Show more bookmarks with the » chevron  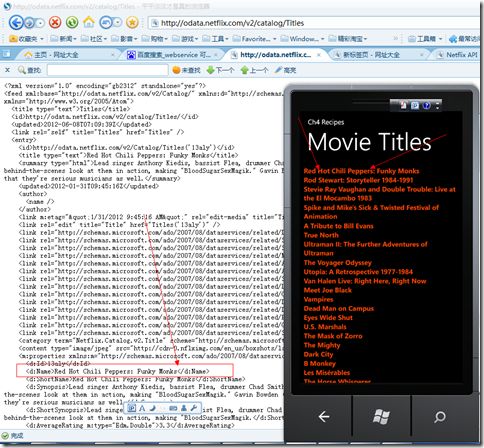396,39
